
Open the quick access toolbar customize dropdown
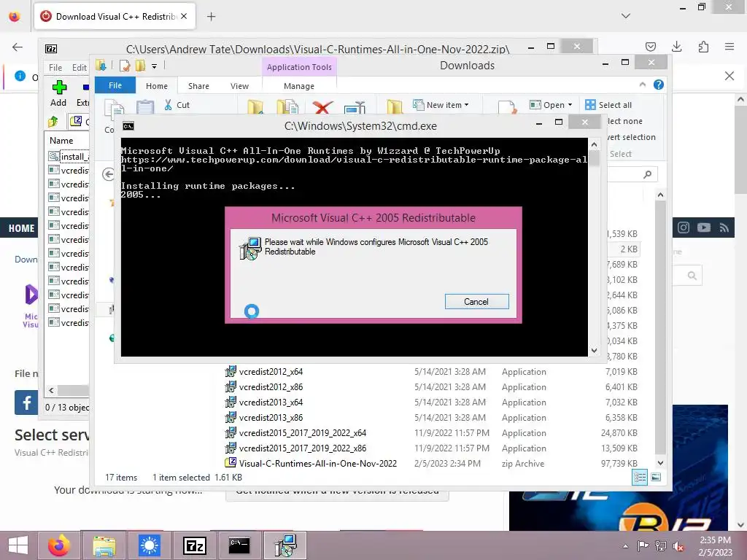[x=155, y=66]
